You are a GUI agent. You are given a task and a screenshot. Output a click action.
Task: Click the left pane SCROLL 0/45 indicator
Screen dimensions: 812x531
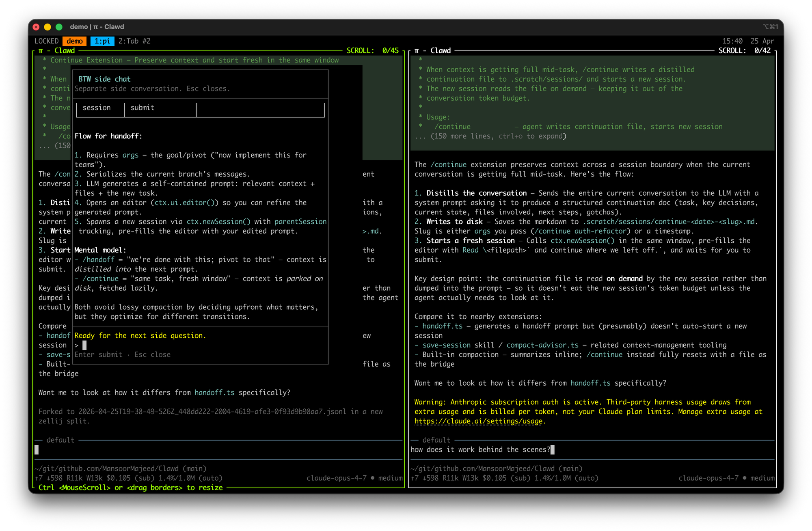372,51
